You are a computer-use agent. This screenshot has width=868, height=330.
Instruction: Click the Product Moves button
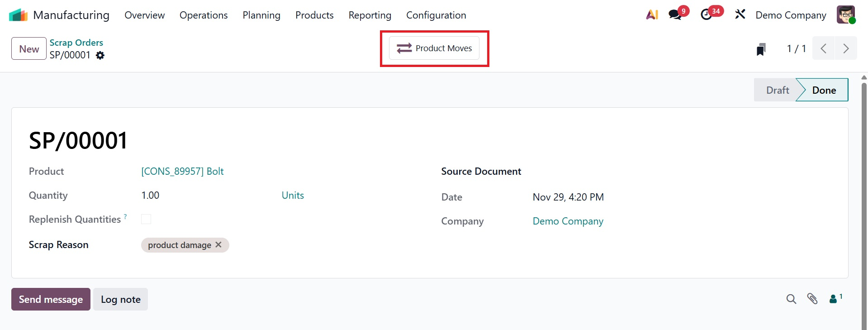coord(434,48)
